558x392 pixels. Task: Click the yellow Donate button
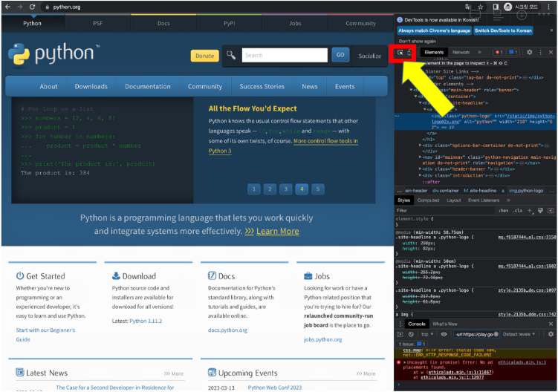[x=204, y=56]
